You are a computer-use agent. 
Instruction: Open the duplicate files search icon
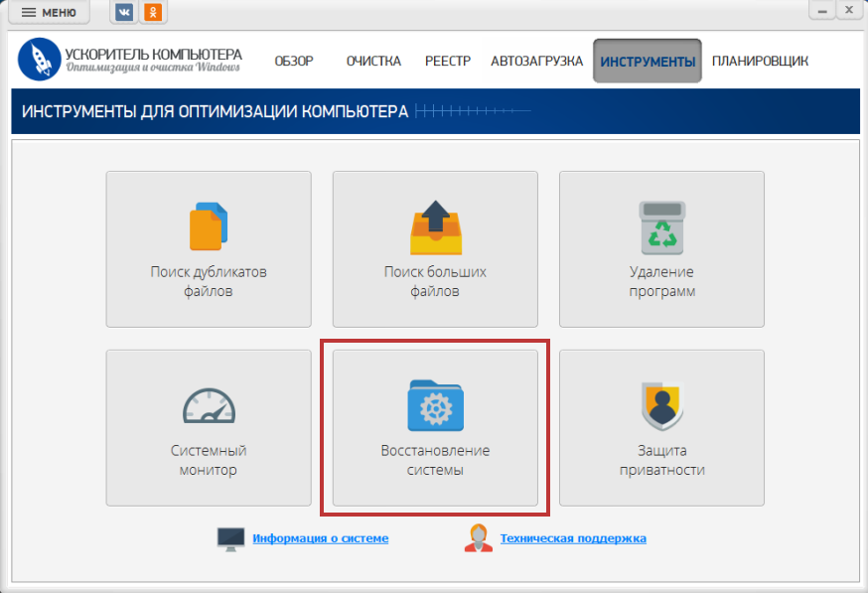pyautogui.click(x=209, y=226)
